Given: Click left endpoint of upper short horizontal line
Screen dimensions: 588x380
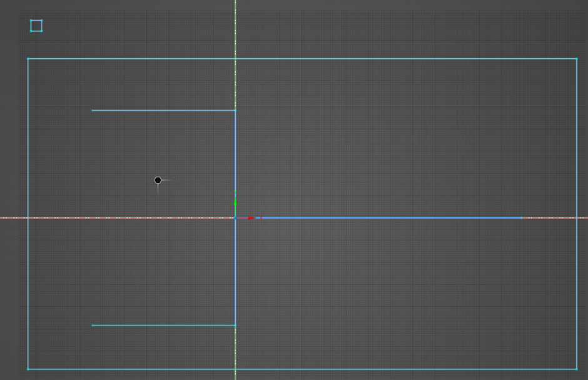Looking at the screenshot, I should pyautogui.click(x=93, y=110).
